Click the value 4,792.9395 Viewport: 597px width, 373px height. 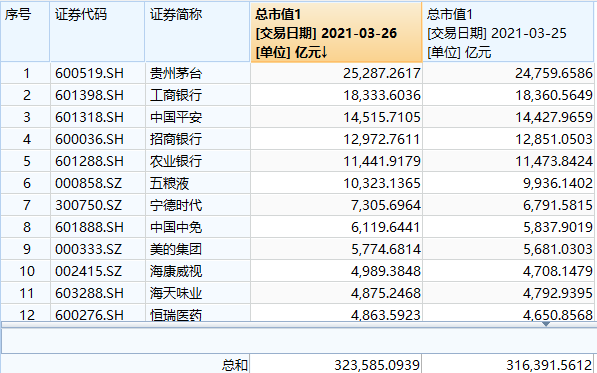[558, 294]
